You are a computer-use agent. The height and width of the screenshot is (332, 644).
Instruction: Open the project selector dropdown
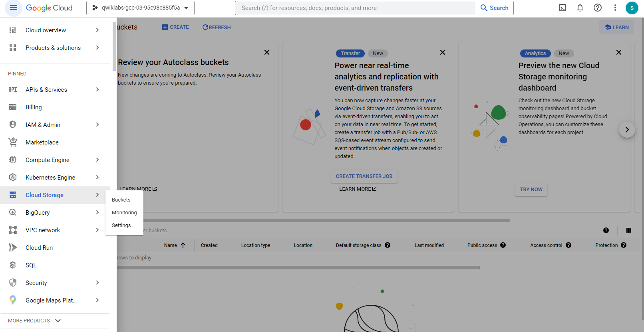140,8
